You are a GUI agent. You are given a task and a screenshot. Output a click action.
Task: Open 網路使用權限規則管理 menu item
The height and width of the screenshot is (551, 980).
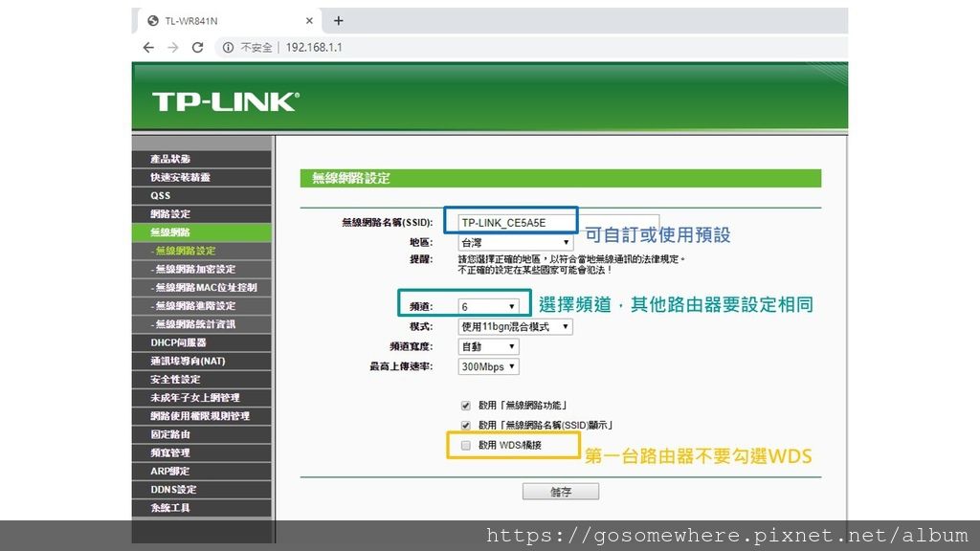click(202, 416)
